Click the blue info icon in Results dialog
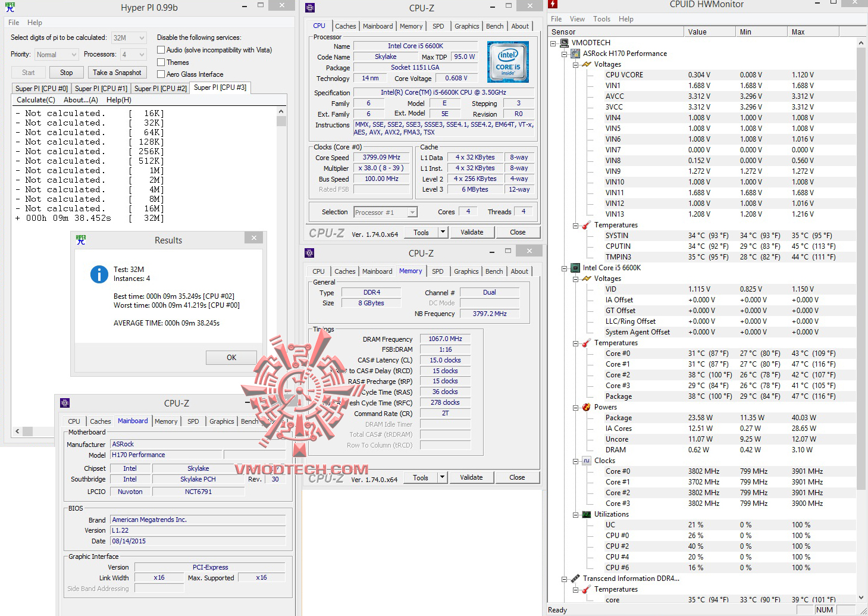The width and height of the screenshot is (868, 616). (x=99, y=274)
